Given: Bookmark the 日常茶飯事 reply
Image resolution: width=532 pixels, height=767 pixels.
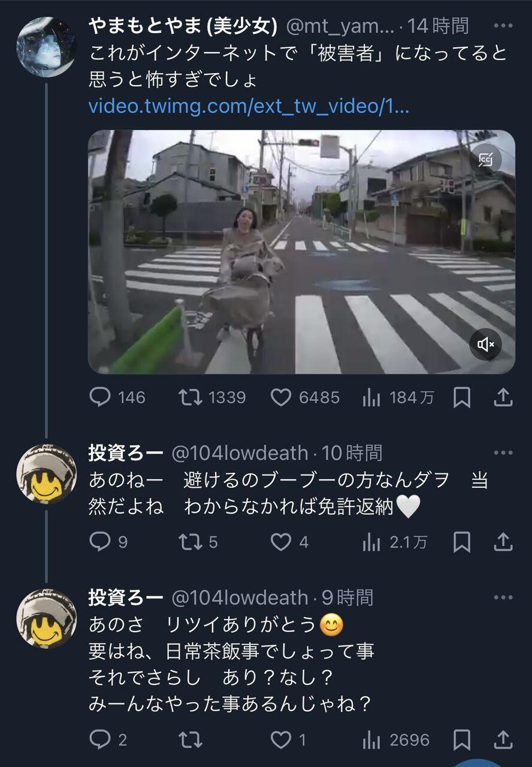Looking at the screenshot, I should pyautogui.click(x=461, y=740).
